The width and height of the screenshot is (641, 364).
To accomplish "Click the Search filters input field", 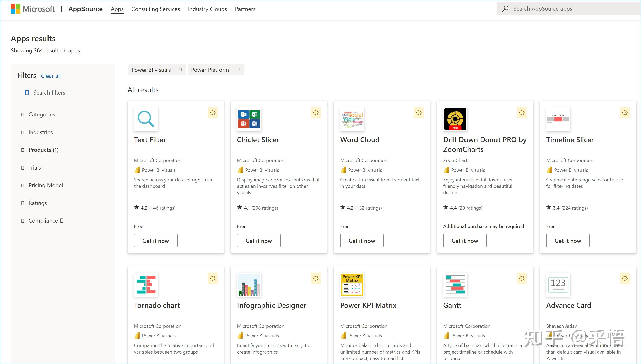I will (x=63, y=93).
